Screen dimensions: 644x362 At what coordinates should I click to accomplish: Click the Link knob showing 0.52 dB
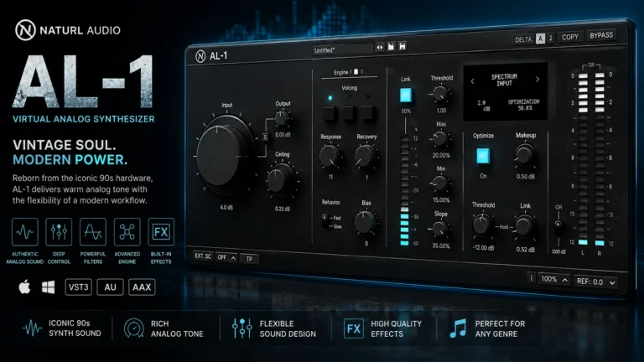click(x=524, y=225)
